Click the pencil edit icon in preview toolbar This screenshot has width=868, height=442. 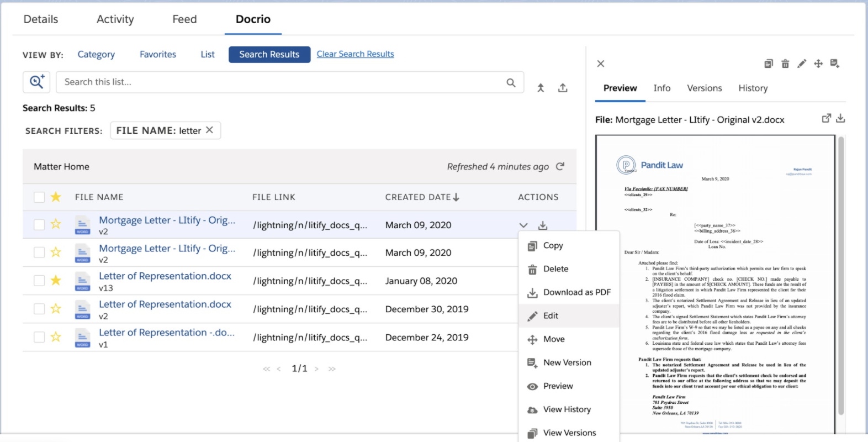802,64
